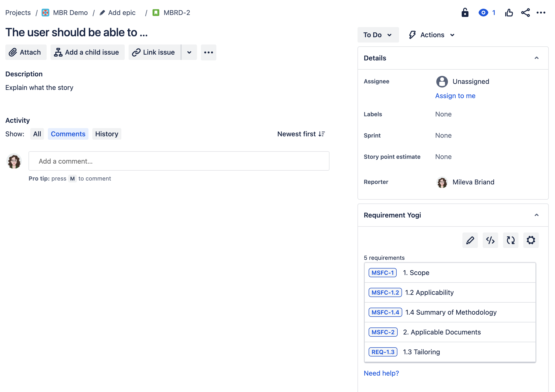Open the Need help link
Screen dimensions: 555x392
point(381,373)
